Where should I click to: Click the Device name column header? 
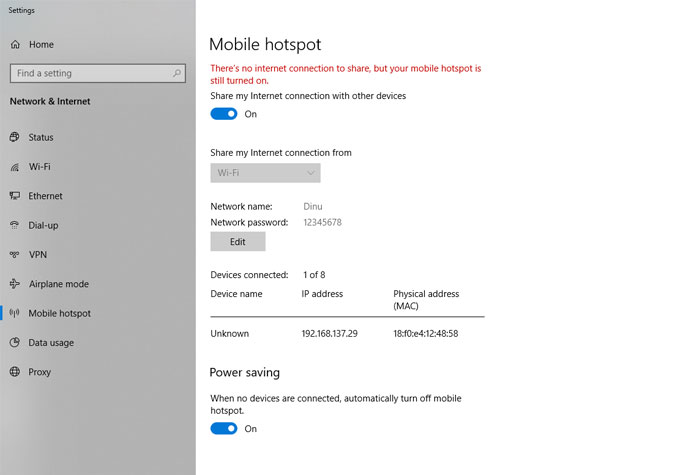pyautogui.click(x=236, y=294)
